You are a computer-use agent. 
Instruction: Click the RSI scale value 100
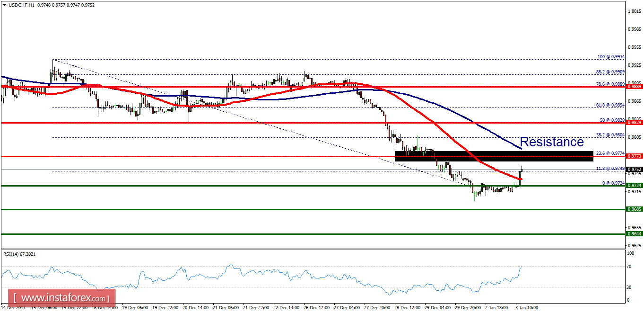point(630,254)
